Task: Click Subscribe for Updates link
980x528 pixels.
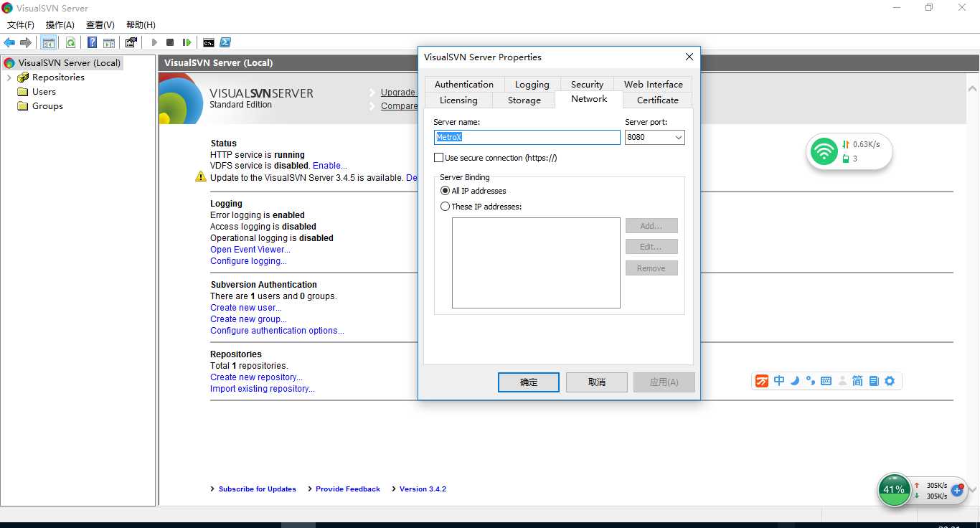Action: [258, 489]
